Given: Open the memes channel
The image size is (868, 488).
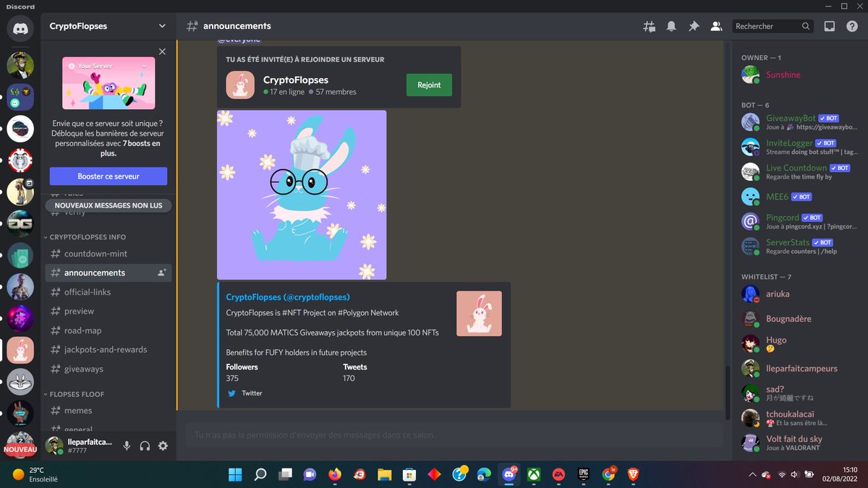Looking at the screenshot, I should (x=109, y=411).
